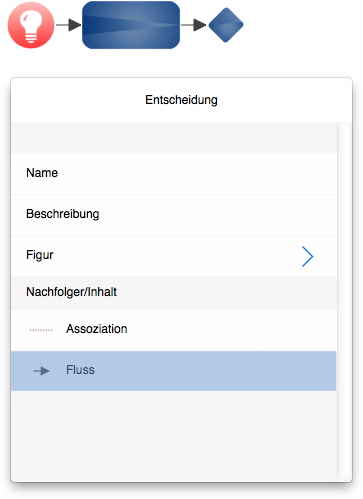
Task: Click the Name row label
Action: click(x=42, y=173)
